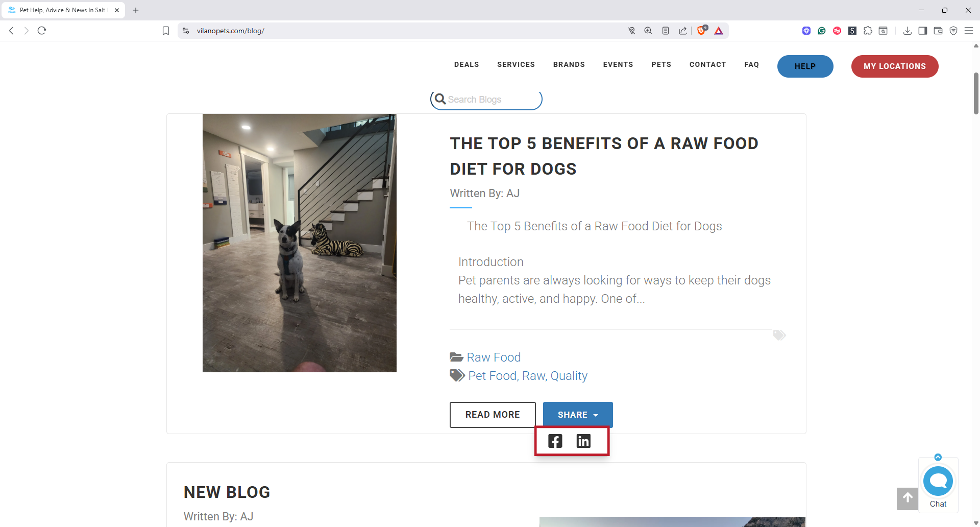Select the Pet Help, Advice & News tab
980x527 pixels.
63,10
